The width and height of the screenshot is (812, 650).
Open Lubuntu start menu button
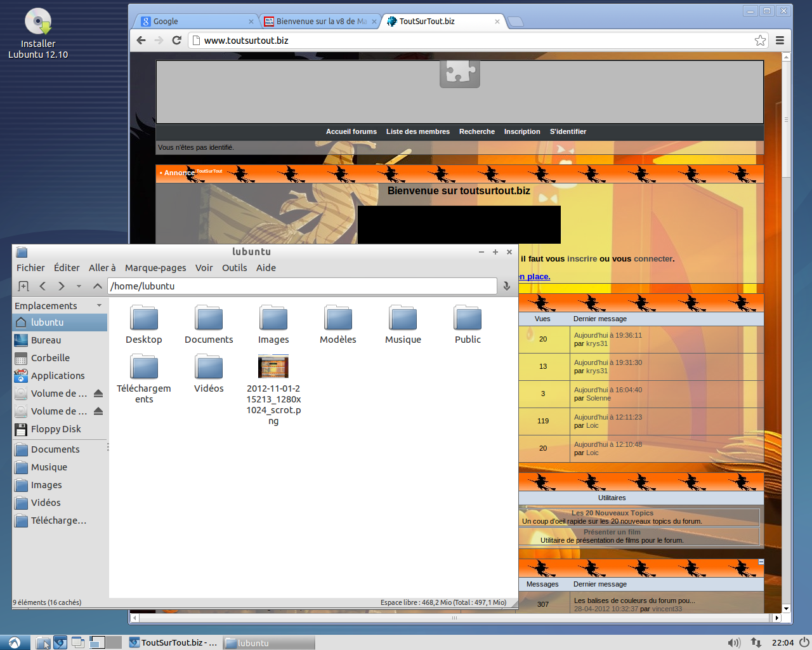[15, 642]
